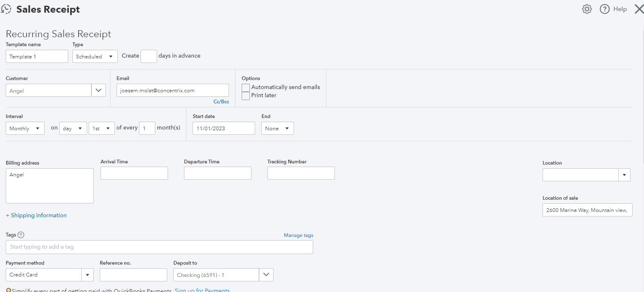The width and height of the screenshot is (644, 292).
Task: Click the recurring Sales Receipt clock icon
Action: coord(6,9)
